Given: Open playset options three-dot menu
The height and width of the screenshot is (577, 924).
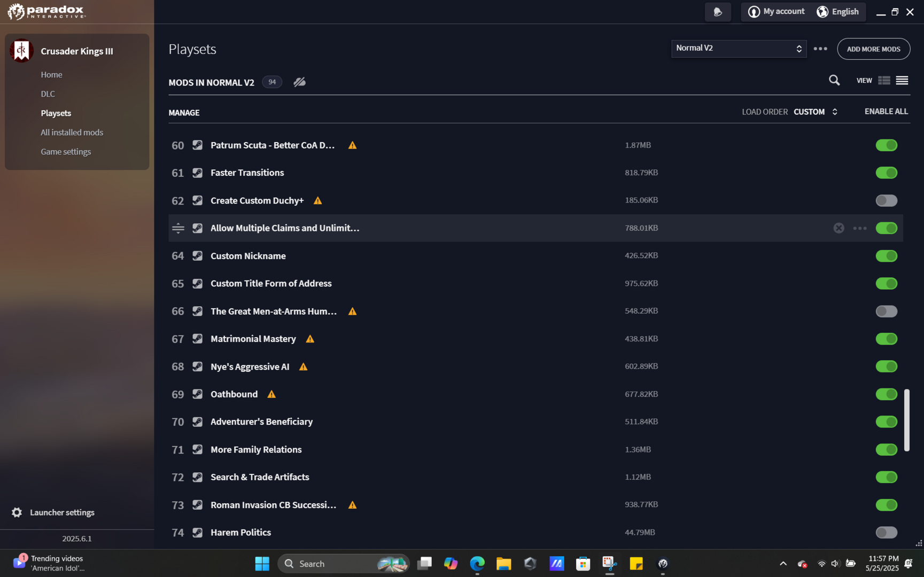Looking at the screenshot, I should tap(820, 49).
